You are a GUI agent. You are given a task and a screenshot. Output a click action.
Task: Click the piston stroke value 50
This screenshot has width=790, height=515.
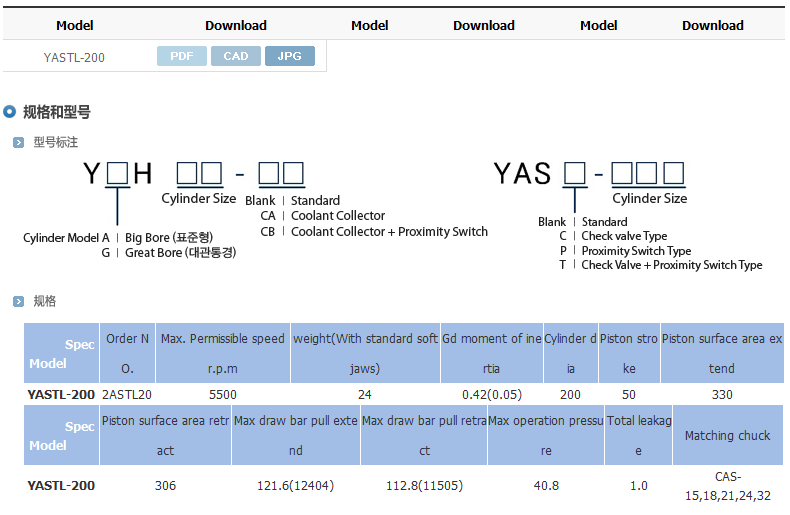[629, 395]
